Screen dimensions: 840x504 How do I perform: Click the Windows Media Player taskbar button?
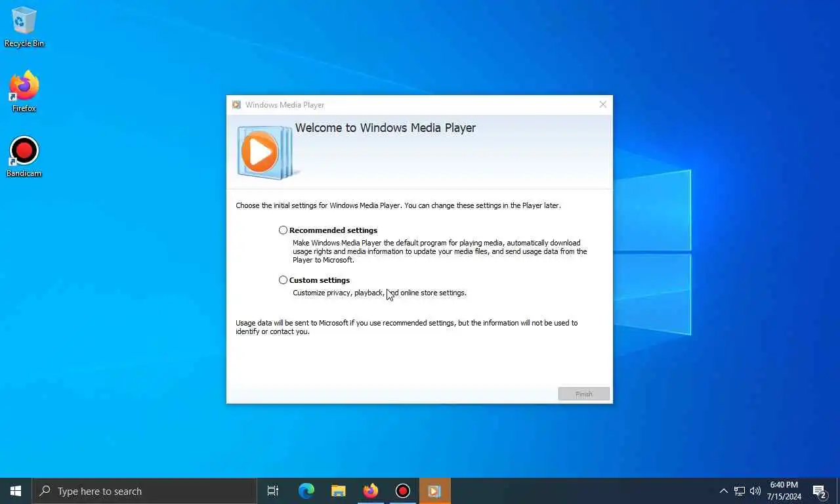[434, 491]
